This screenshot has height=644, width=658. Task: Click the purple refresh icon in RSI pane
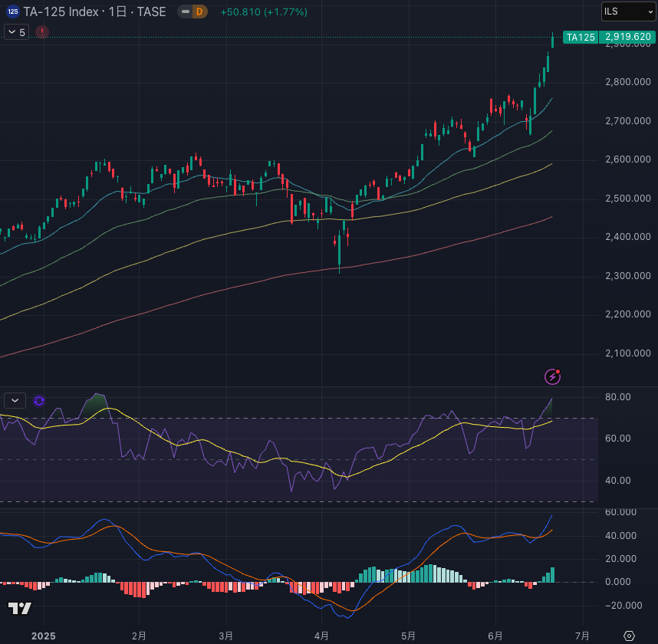pos(39,401)
